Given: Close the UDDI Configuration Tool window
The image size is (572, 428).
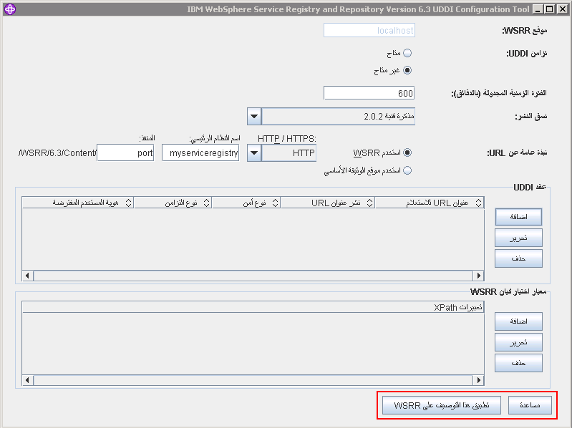Looking at the screenshot, I should (563, 9).
